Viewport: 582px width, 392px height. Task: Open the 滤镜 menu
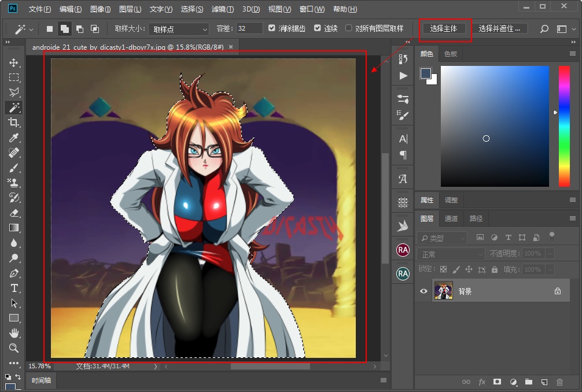click(x=223, y=9)
